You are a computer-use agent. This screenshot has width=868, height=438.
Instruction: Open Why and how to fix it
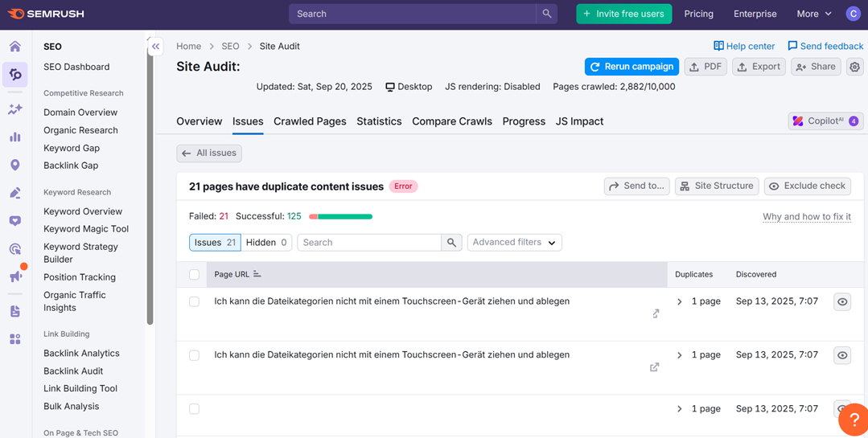(x=807, y=217)
